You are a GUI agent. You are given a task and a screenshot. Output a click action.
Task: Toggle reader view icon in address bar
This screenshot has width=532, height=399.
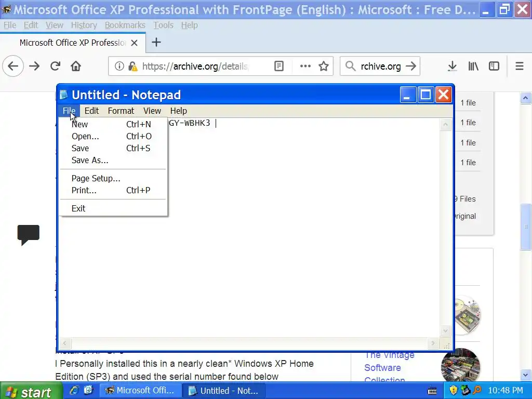coord(279,66)
